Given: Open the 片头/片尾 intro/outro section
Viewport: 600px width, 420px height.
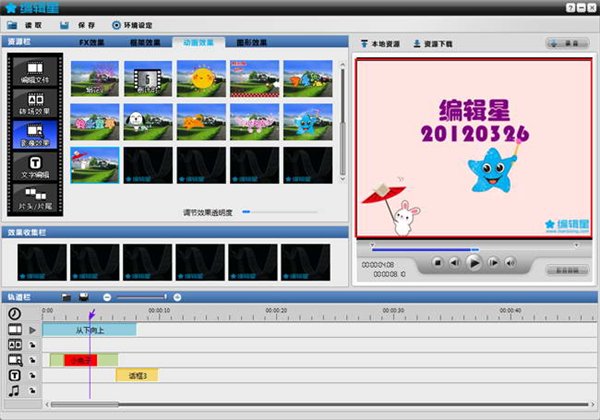Looking at the screenshot, I should coord(35,198).
